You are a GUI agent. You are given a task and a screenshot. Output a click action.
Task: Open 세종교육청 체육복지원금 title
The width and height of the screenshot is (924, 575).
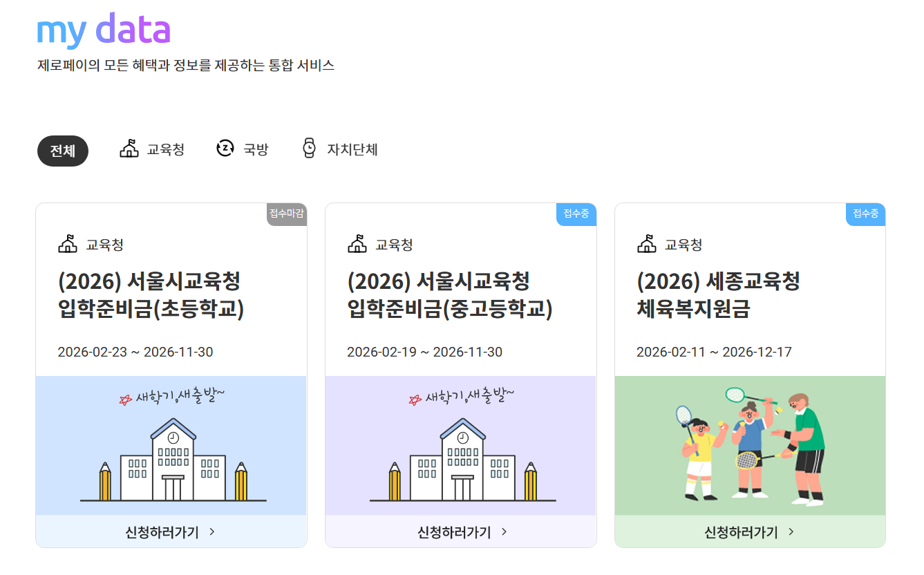719,295
